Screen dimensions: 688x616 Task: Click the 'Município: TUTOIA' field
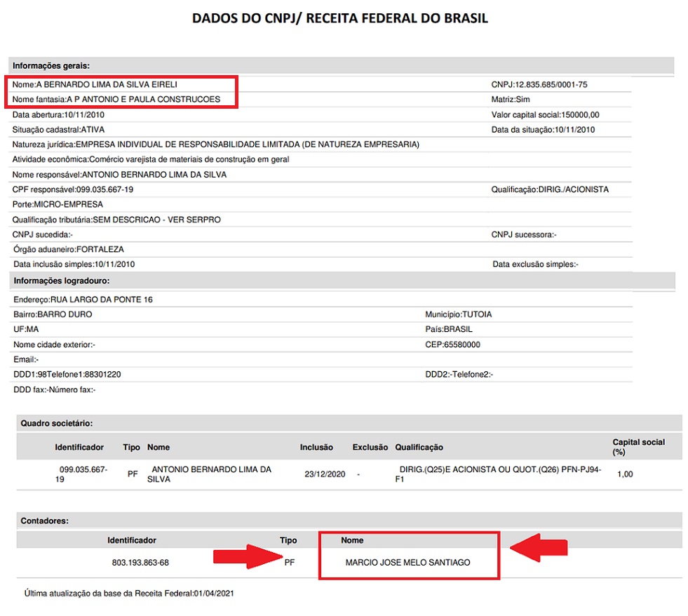458,314
